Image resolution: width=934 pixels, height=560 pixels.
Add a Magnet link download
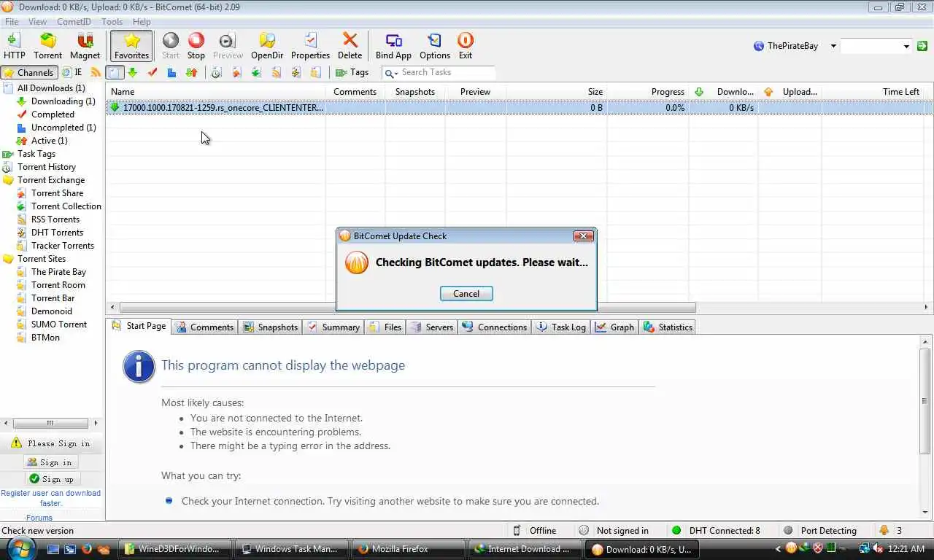pyautogui.click(x=85, y=45)
